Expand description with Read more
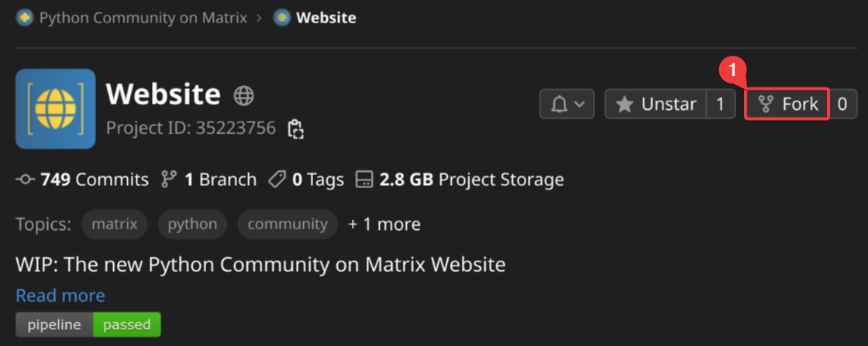The width and height of the screenshot is (868, 346). 60,296
